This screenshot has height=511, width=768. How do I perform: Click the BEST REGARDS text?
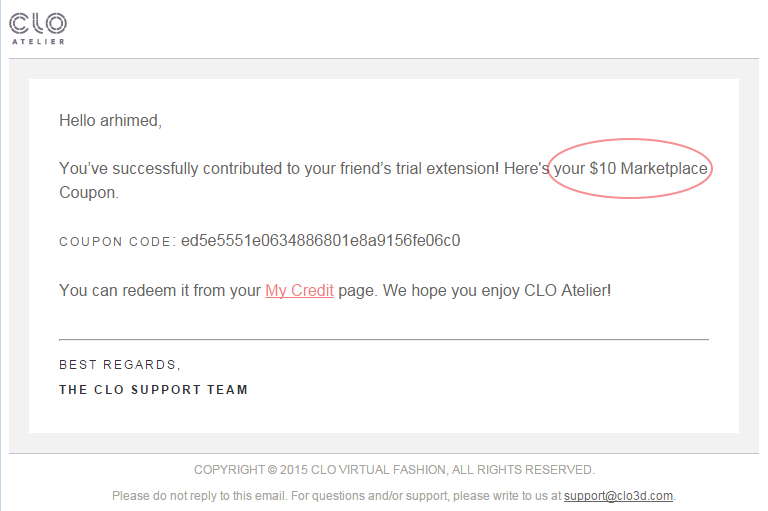point(120,365)
